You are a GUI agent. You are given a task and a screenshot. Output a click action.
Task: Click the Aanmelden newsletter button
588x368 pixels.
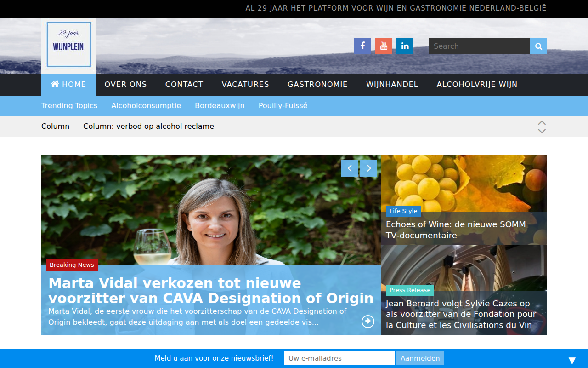[420, 358]
